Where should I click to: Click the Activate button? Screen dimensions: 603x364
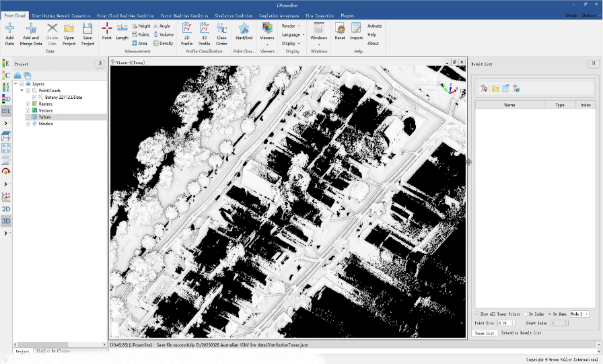click(374, 26)
